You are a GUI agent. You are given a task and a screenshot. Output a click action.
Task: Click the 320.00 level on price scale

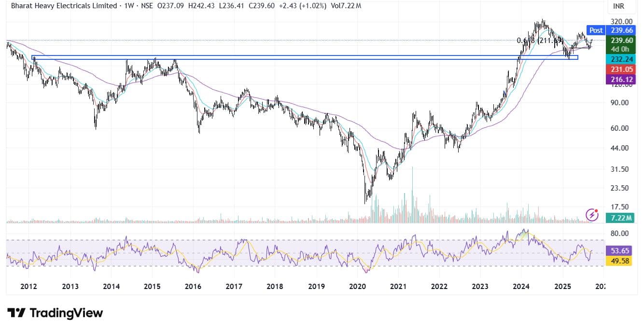[x=621, y=21]
